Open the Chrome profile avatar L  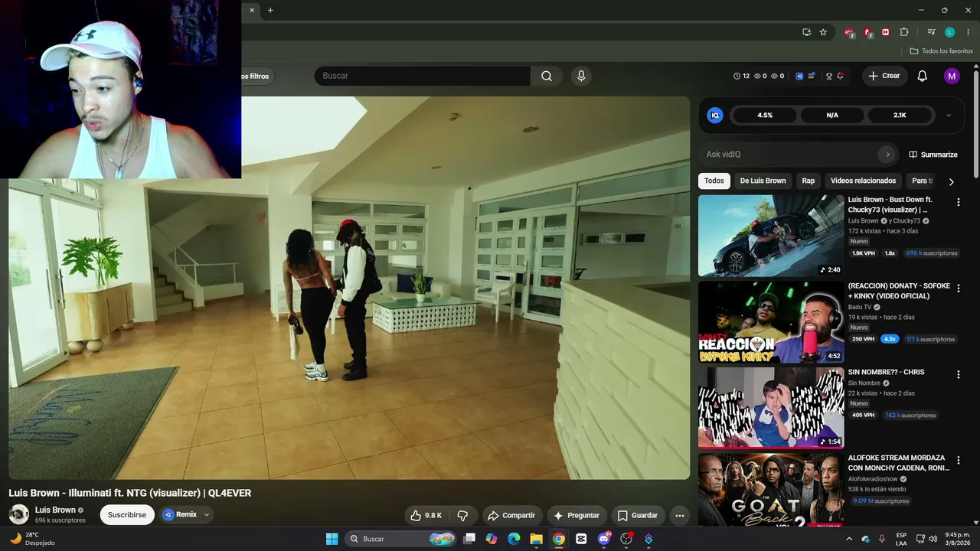tap(949, 32)
